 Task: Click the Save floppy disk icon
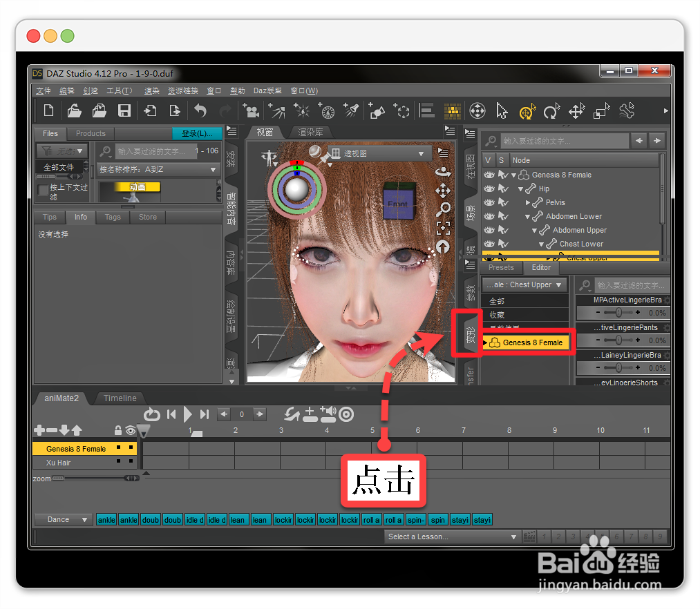pos(124,110)
